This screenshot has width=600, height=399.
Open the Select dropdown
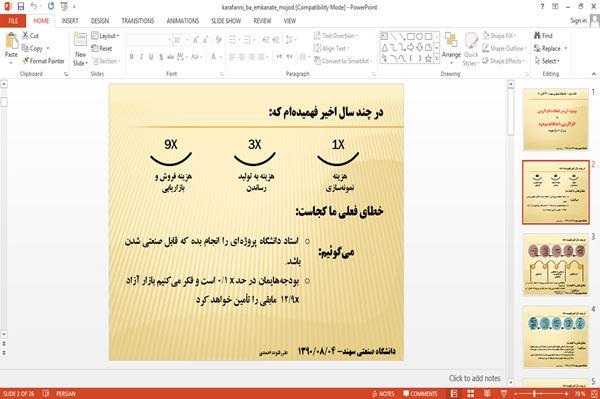tap(547, 61)
